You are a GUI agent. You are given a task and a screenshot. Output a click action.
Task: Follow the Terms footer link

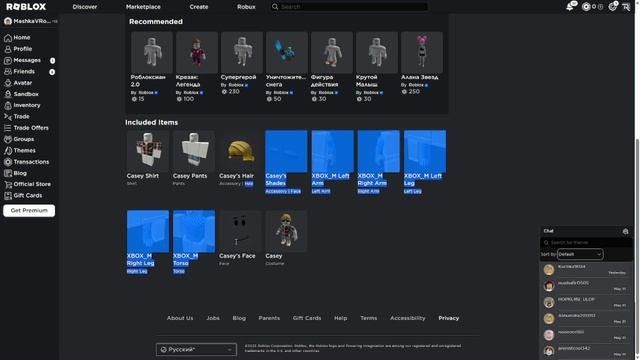tap(369, 318)
